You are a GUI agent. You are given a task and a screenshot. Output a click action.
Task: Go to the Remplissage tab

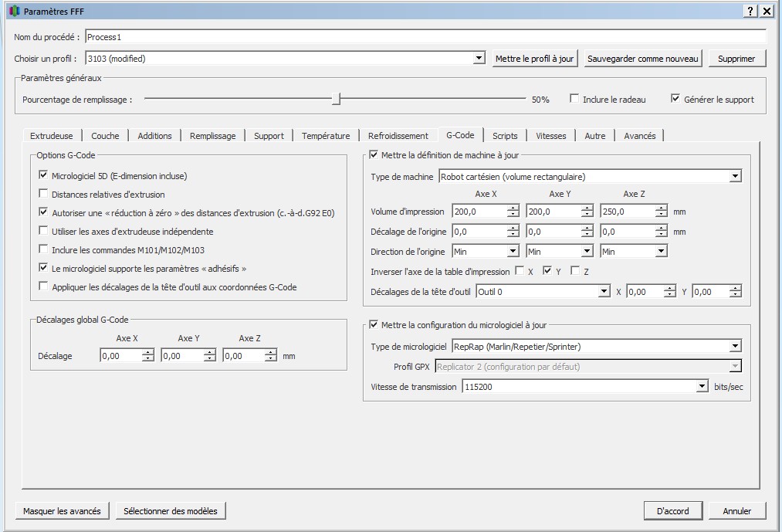[x=212, y=136]
